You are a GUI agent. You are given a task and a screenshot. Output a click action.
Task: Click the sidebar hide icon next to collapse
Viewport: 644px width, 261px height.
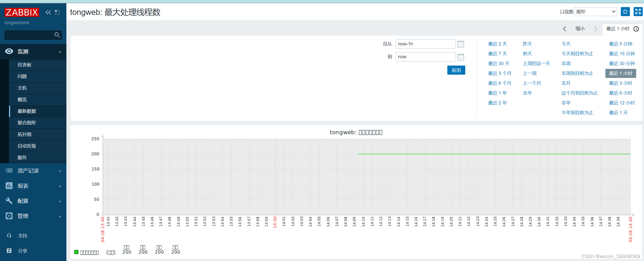click(x=57, y=12)
